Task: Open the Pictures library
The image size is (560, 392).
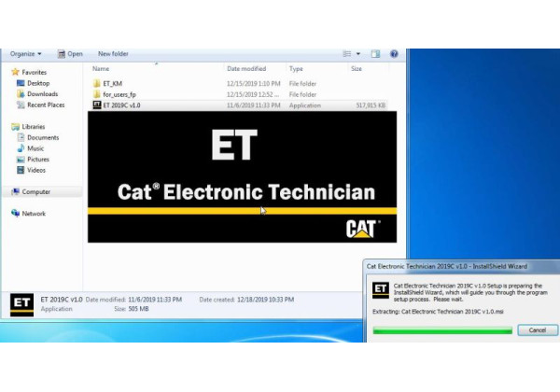Action: (38, 160)
